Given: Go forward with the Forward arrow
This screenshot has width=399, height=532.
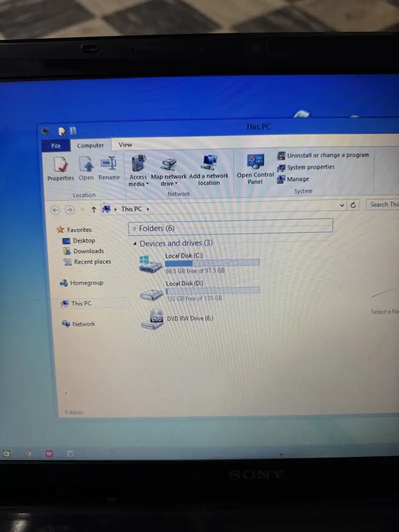Looking at the screenshot, I should [x=70, y=210].
